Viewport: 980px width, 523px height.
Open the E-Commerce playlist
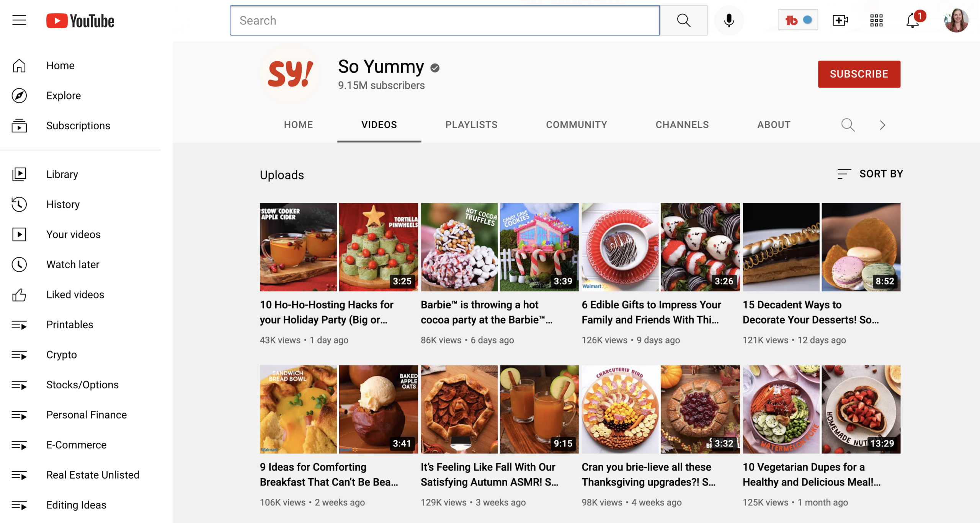tap(80, 445)
